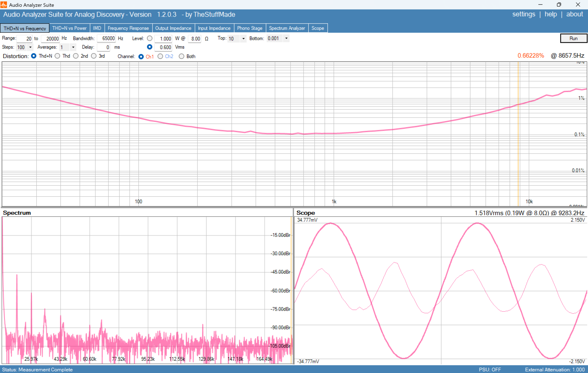Click the 0.66228% readout value
The width and height of the screenshot is (588, 373).
pyautogui.click(x=531, y=55)
